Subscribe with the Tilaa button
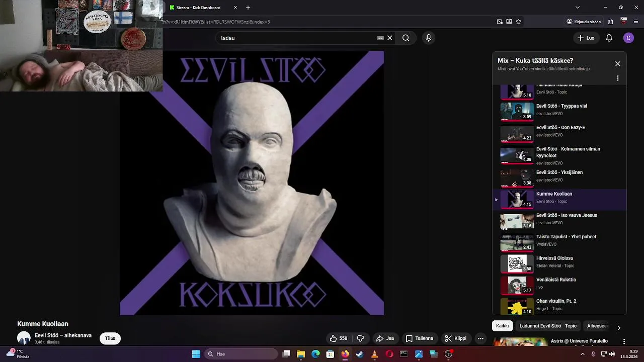 pos(110,338)
